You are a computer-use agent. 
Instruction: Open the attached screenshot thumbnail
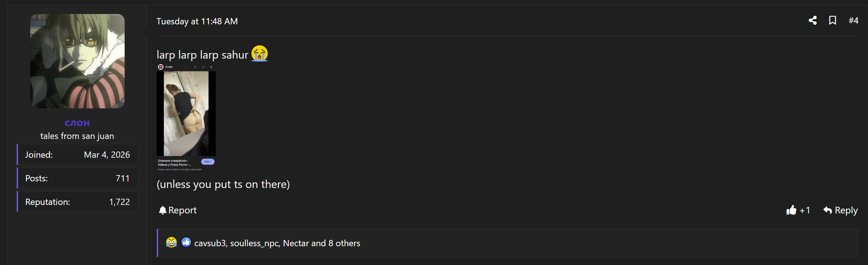[186, 118]
